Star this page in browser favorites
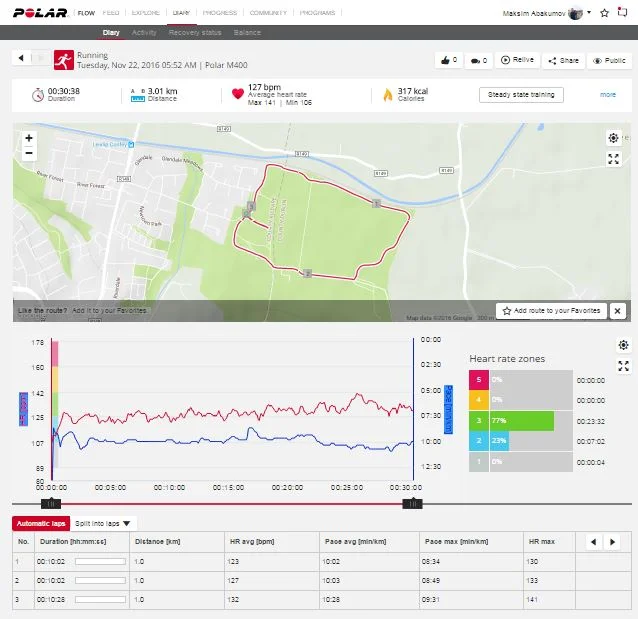Viewport: 638px width, 619px height. (x=604, y=13)
